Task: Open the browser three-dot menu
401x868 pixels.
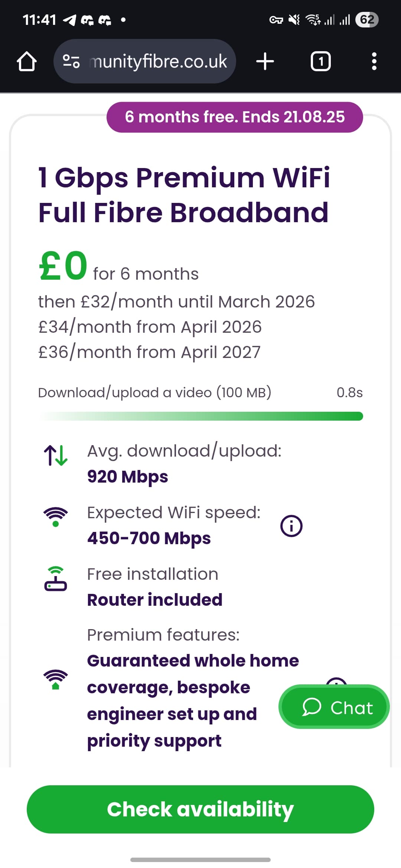Action: 374,61
